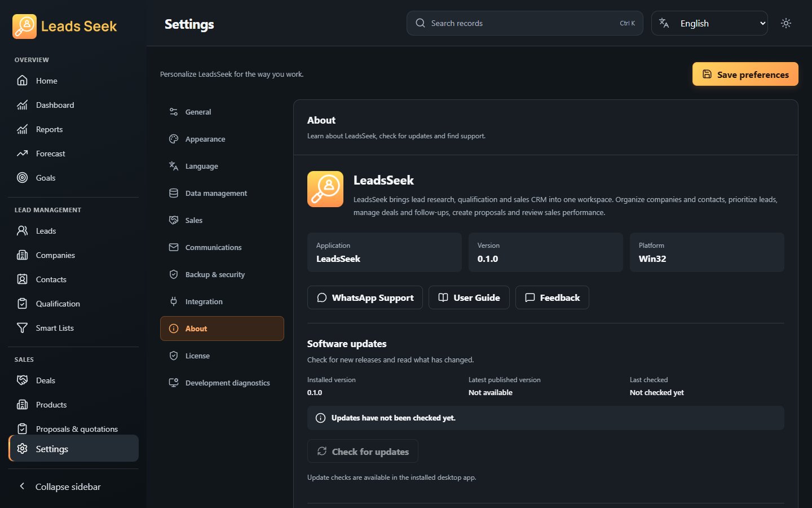Open the English language dropdown

pyautogui.click(x=709, y=23)
